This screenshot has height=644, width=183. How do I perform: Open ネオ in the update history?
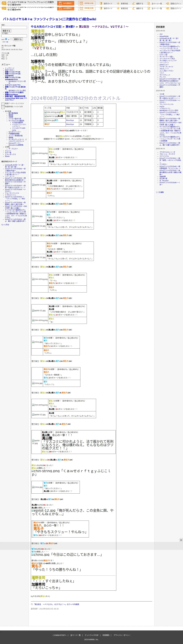(161, 34)
